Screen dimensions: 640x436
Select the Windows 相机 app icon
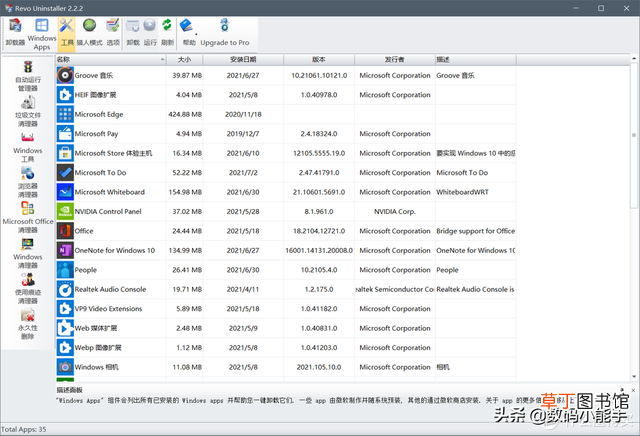click(x=65, y=367)
